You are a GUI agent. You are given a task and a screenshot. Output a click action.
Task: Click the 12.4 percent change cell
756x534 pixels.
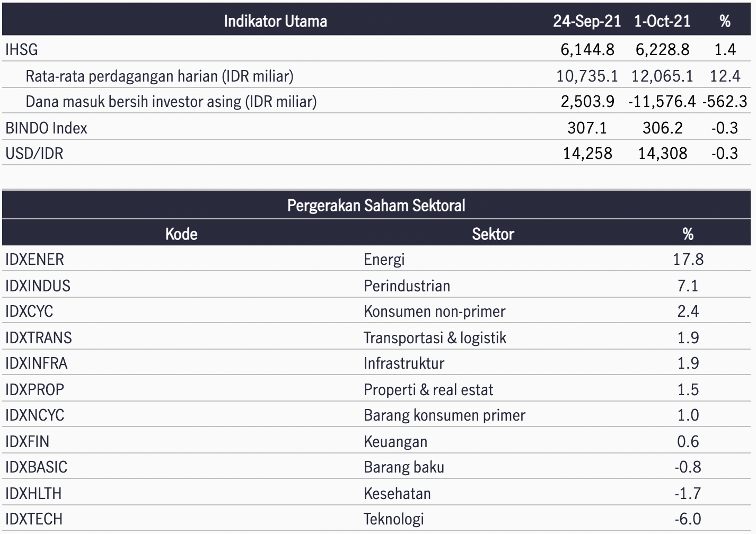click(725, 76)
